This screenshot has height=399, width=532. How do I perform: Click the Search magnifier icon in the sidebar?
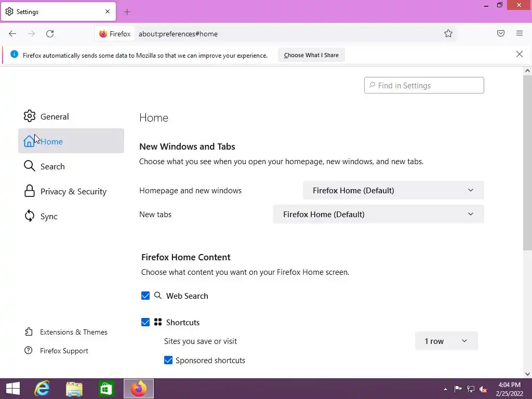[x=30, y=166]
